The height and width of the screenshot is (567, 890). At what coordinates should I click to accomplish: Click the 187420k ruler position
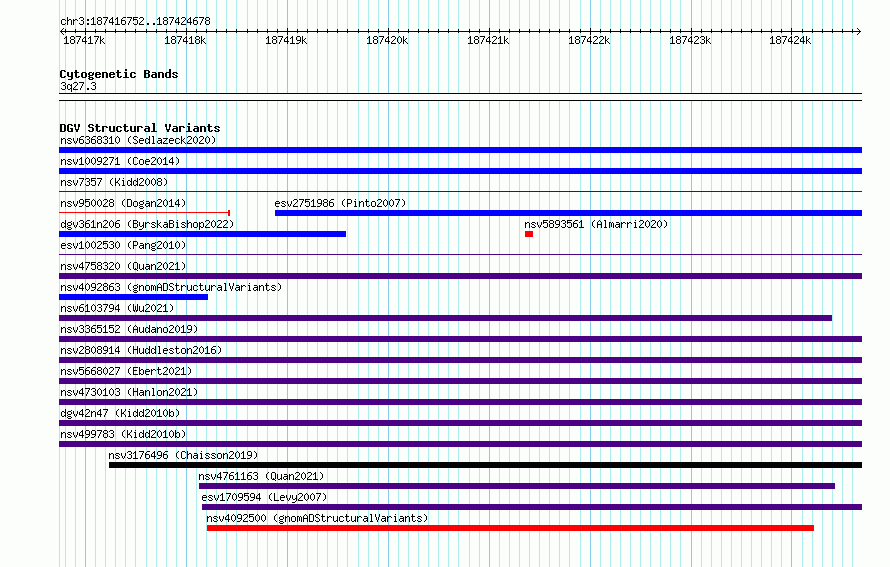[x=387, y=40]
